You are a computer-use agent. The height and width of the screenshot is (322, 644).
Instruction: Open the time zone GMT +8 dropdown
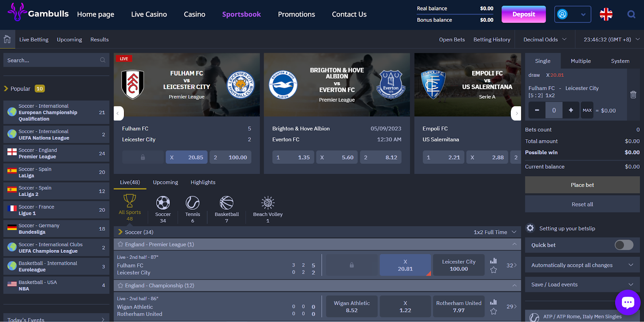[612, 39]
